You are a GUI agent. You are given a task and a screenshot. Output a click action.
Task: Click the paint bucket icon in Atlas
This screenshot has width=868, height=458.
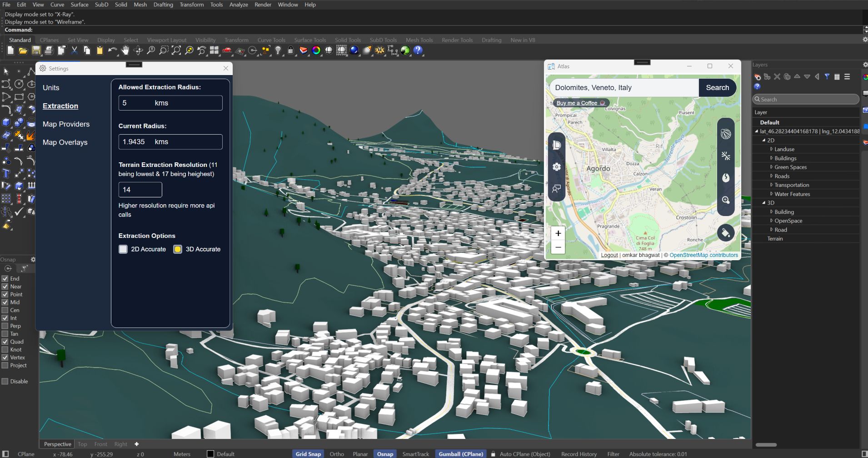pyautogui.click(x=725, y=233)
